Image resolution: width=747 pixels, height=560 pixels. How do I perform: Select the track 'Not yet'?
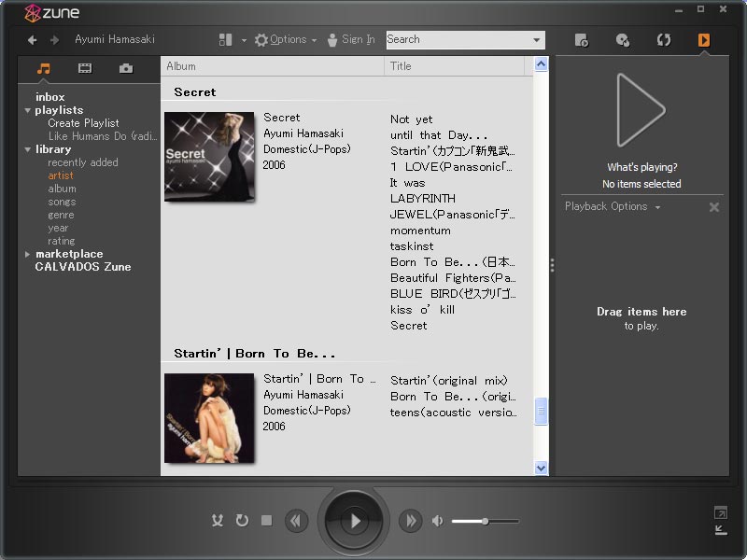coord(412,119)
